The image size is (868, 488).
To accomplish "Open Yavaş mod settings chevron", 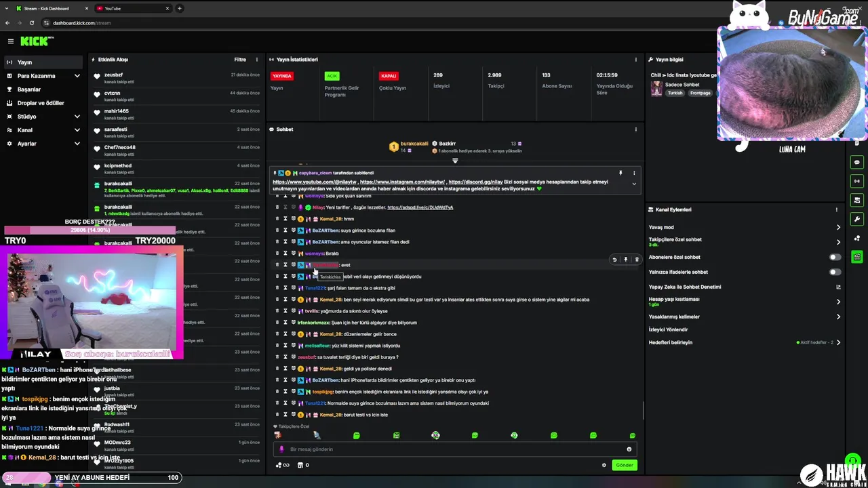I will [x=838, y=228].
